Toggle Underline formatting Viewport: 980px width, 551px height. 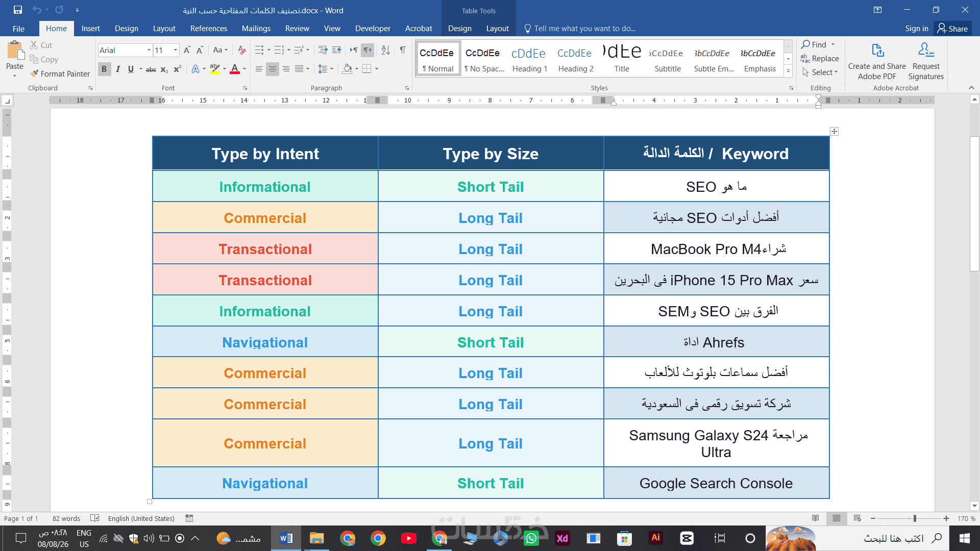click(x=131, y=69)
